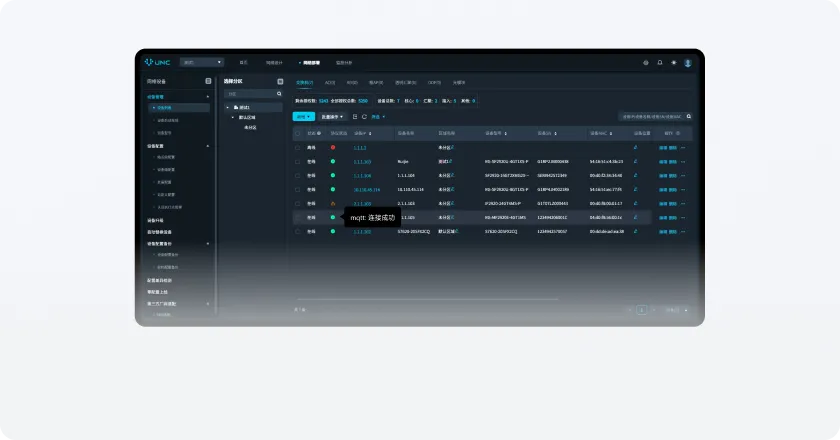
Task: Open settings gear icon in top bar
Action: click(646, 63)
